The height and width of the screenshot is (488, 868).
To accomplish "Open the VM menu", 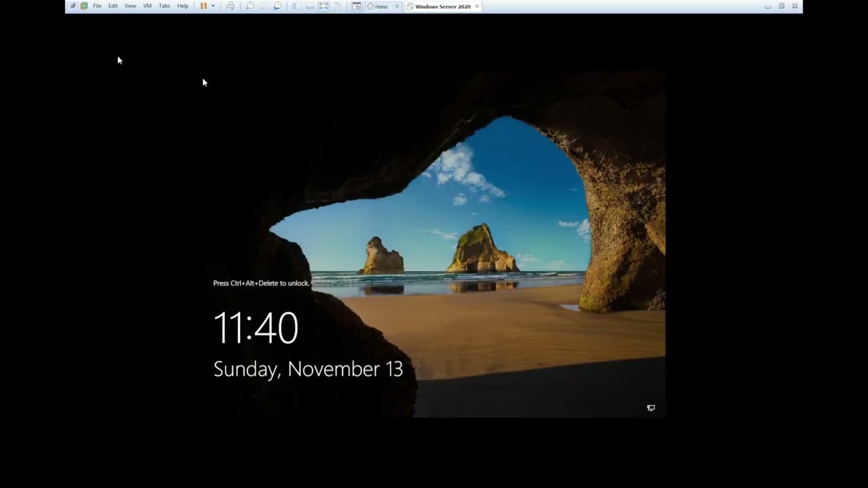I will (147, 6).
